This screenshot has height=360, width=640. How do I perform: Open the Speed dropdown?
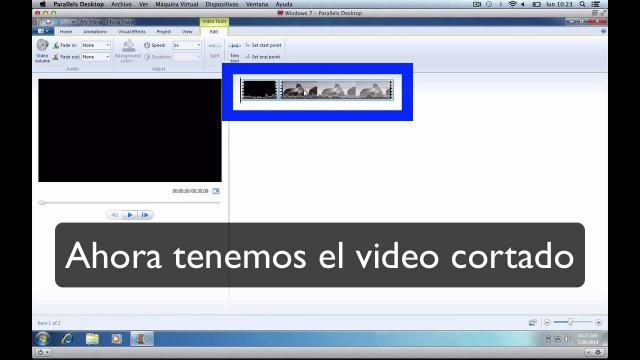(x=187, y=45)
